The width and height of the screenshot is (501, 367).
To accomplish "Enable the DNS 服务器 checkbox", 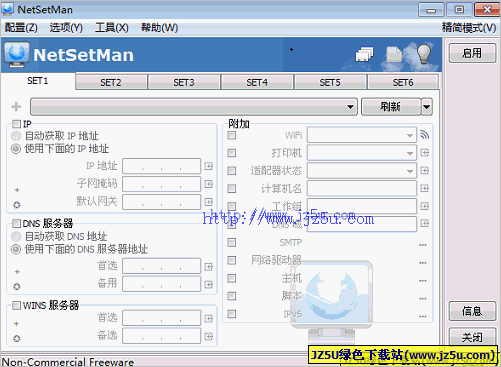I will pos(16,223).
